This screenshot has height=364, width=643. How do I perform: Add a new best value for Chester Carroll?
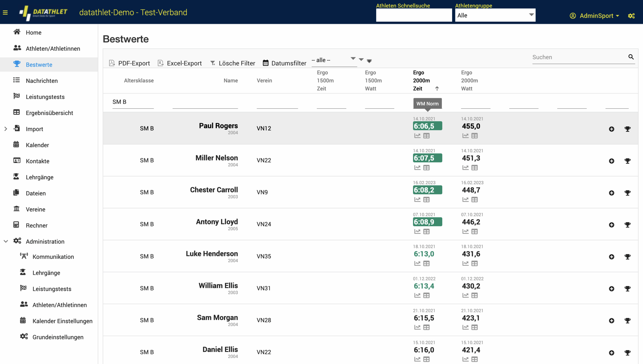[612, 193]
